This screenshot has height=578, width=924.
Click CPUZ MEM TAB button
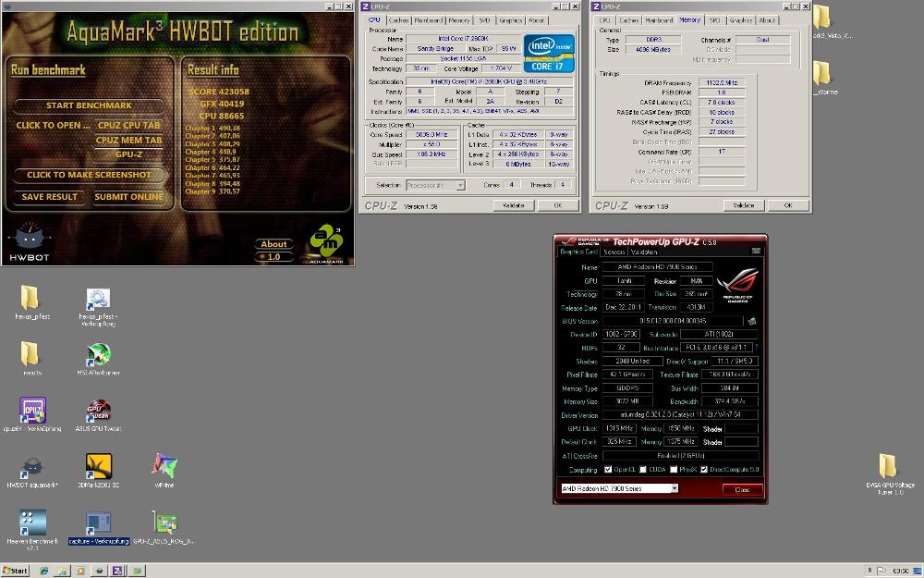[x=128, y=140]
